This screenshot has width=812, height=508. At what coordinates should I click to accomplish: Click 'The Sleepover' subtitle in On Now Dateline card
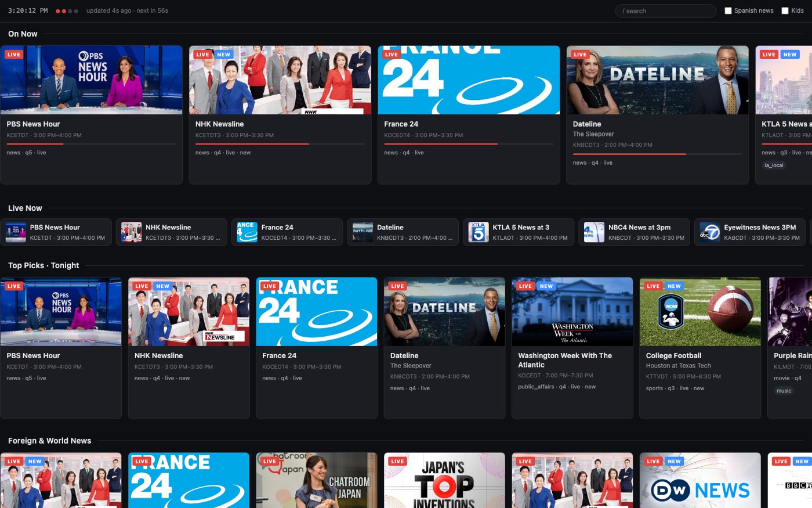point(593,134)
